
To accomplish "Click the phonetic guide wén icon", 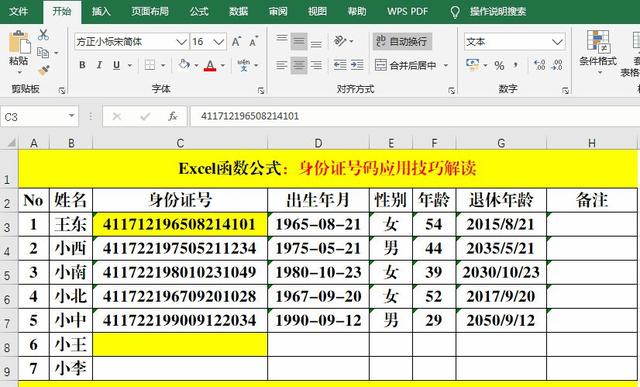I will [244, 65].
